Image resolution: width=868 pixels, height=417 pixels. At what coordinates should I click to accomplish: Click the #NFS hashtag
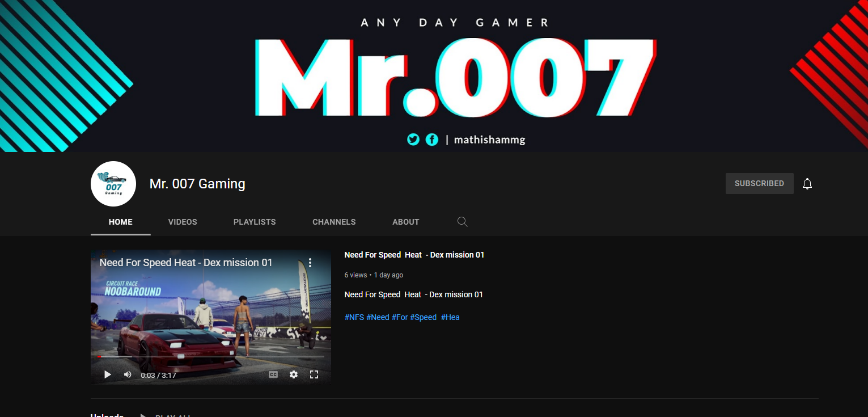click(354, 317)
